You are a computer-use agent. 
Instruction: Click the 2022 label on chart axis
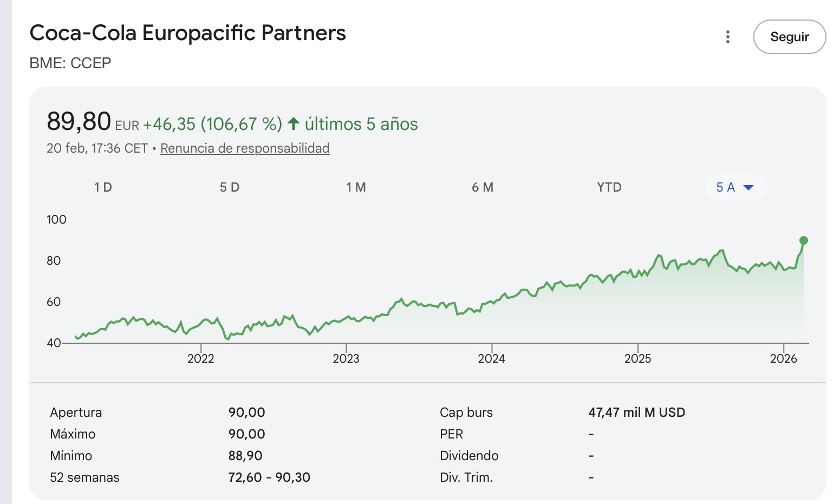click(201, 358)
